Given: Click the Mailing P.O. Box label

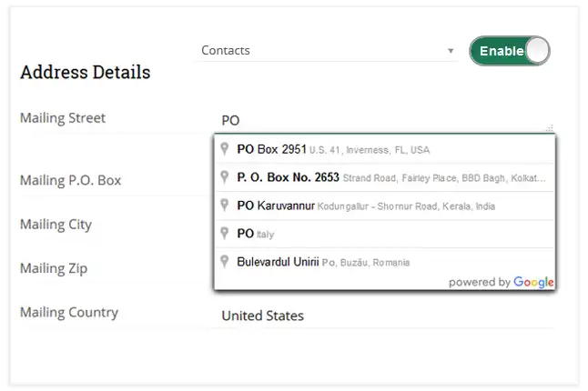Looking at the screenshot, I should pyautogui.click(x=70, y=180).
